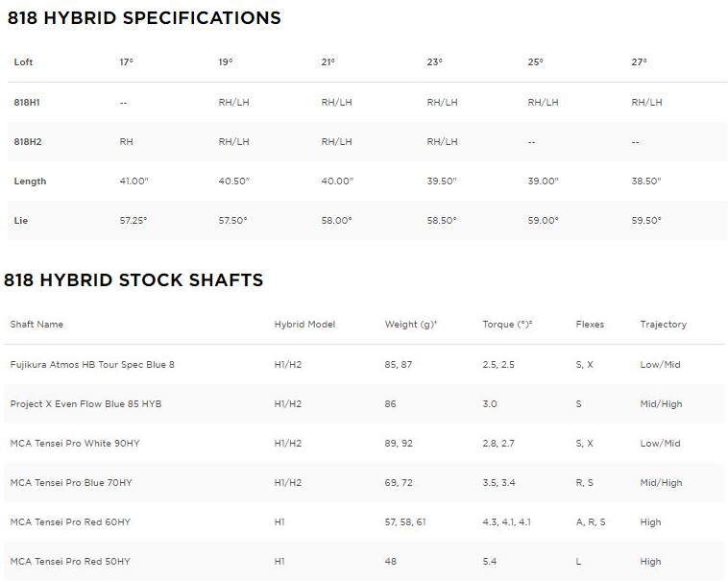Select MCA Tensei Pro Blue 70HY row
728x581 pixels.
[x=364, y=483]
